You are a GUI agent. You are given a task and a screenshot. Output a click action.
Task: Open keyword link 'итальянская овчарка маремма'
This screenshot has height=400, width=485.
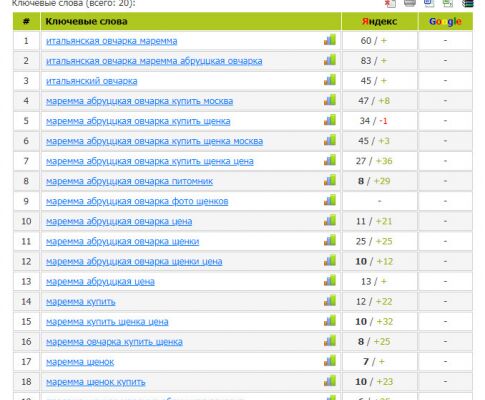click(x=112, y=41)
